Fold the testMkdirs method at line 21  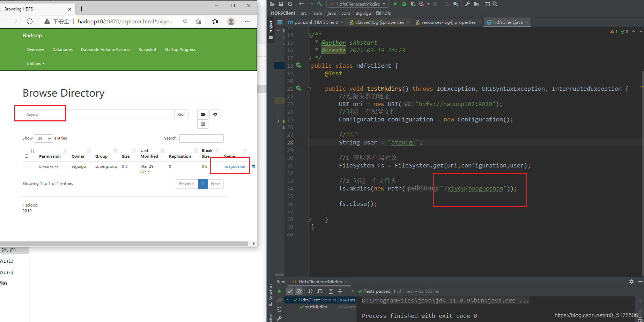(x=309, y=89)
